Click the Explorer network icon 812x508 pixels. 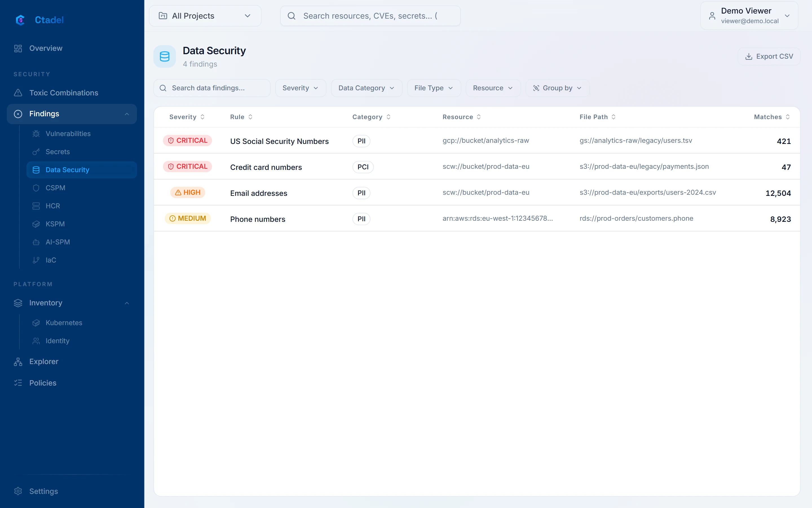coord(18,362)
